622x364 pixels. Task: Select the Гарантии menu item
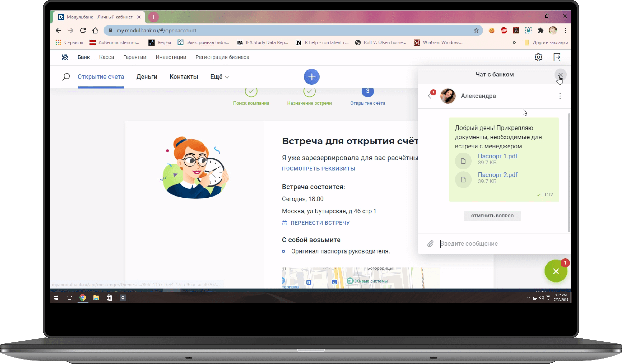tap(135, 57)
